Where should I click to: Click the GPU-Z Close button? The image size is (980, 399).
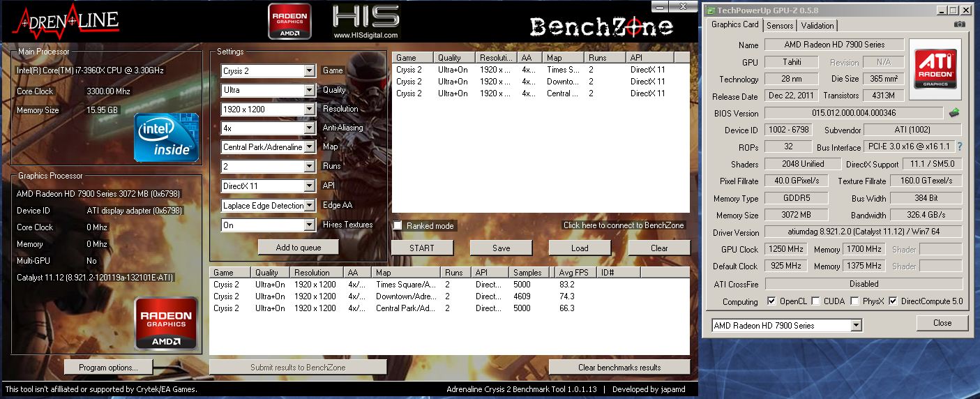point(942,323)
